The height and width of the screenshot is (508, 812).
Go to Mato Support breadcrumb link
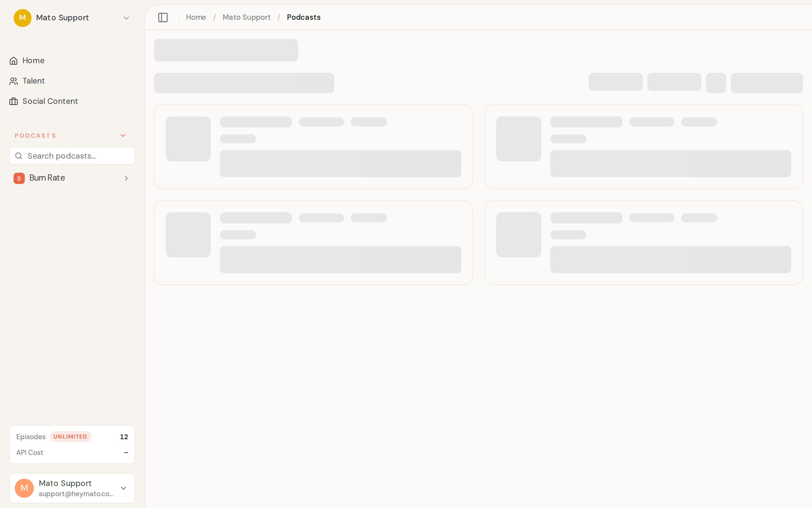click(247, 17)
